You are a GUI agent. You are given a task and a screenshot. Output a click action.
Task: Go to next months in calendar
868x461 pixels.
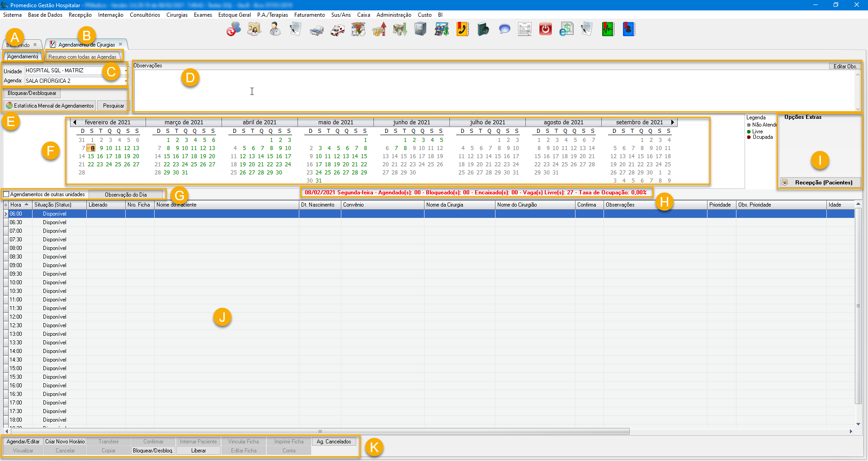point(673,122)
